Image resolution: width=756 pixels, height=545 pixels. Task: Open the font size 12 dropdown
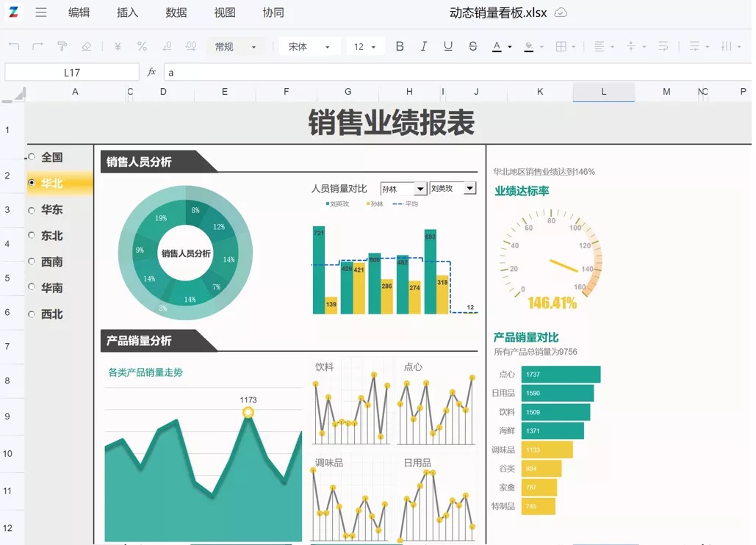(364, 47)
